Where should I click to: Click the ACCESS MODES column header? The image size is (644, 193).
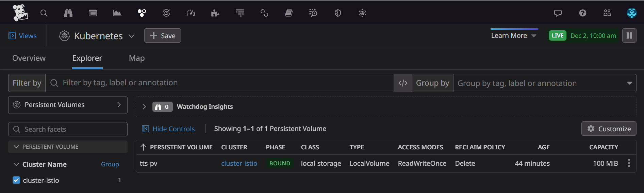coord(420,147)
